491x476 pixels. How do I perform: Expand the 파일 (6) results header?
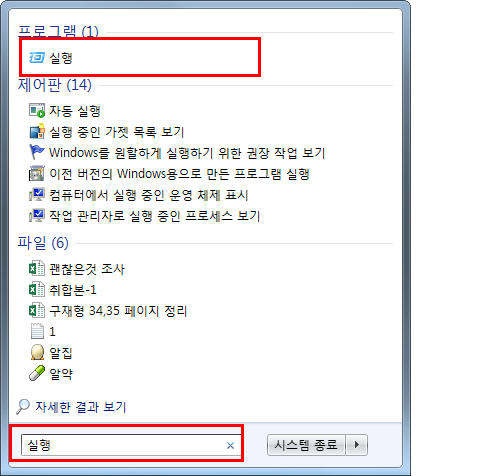pos(43,243)
